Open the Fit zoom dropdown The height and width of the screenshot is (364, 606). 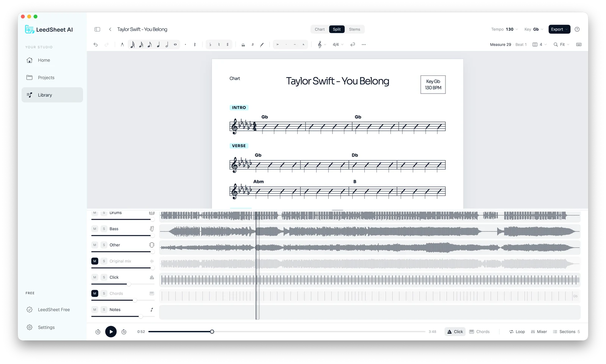click(561, 45)
